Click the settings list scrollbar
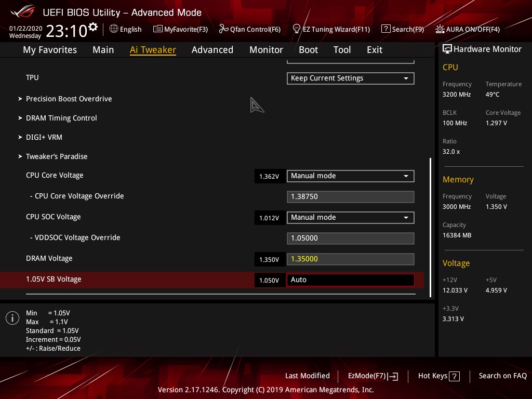This screenshot has height=399, width=532. [x=431, y=228]
